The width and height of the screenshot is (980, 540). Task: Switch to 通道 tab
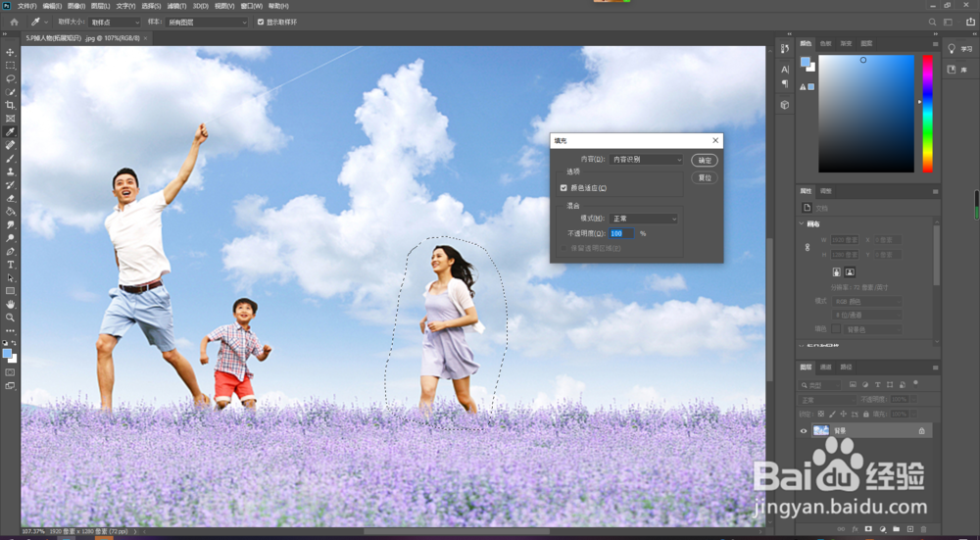click(825, 367)
